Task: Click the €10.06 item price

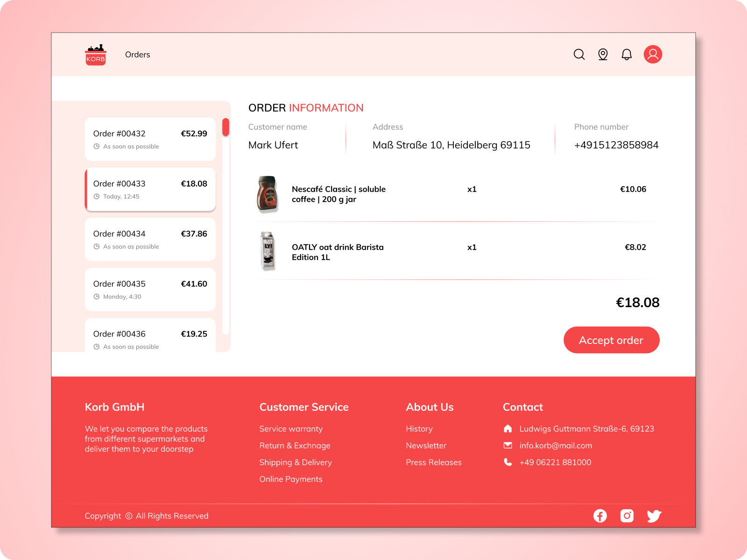Action: pyautogui.click(x=633, y=189)
